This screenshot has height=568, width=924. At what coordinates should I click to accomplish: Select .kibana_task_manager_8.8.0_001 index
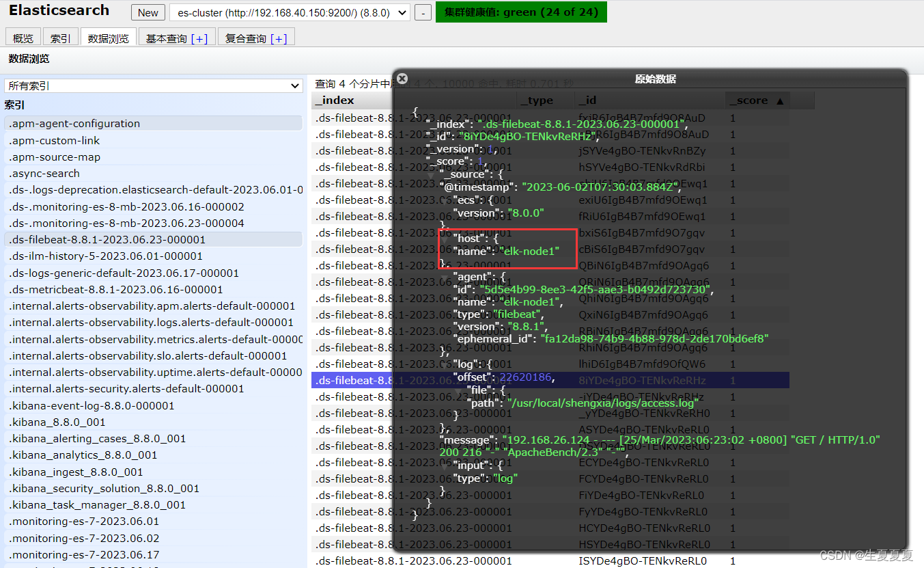click(154, 505)
